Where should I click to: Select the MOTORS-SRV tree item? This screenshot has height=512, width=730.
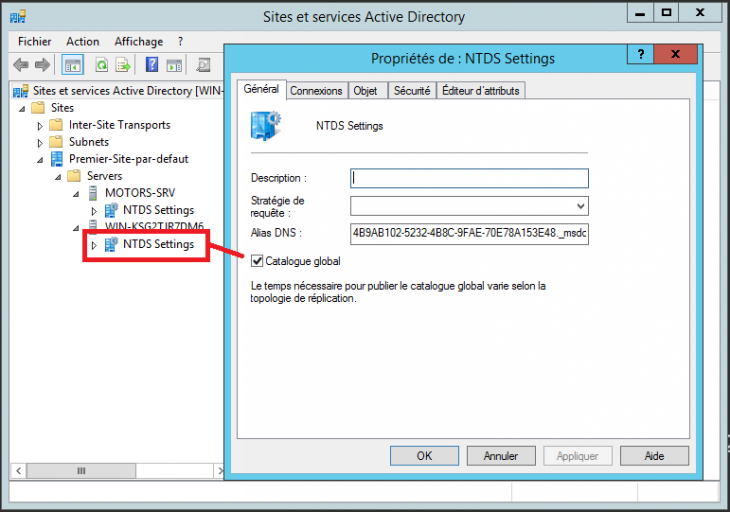140,193
